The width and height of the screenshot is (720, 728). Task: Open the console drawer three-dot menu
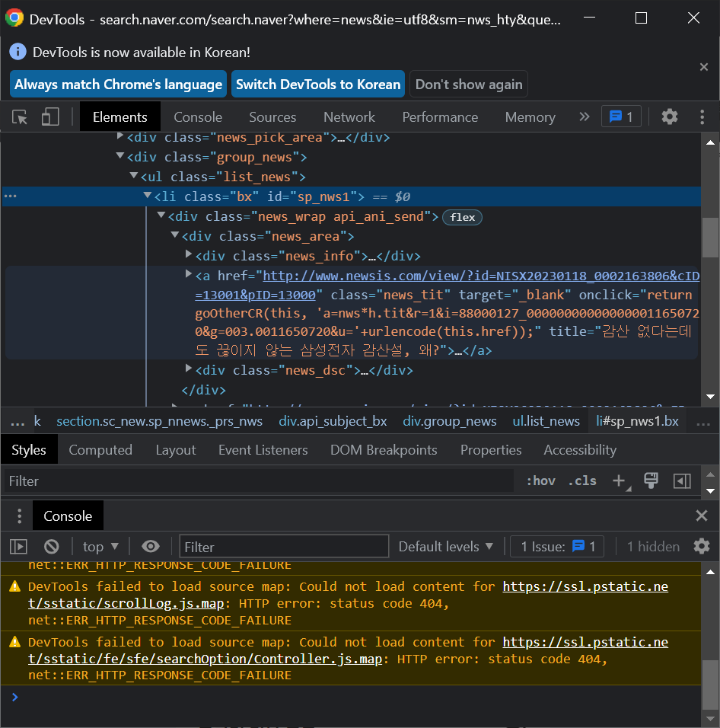pos(19,516)
